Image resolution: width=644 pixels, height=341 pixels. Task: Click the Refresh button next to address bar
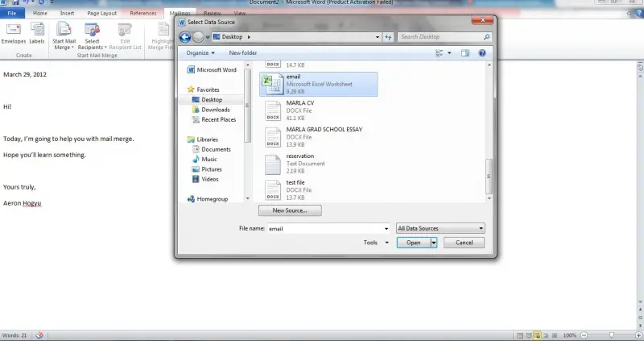[388, 37]
